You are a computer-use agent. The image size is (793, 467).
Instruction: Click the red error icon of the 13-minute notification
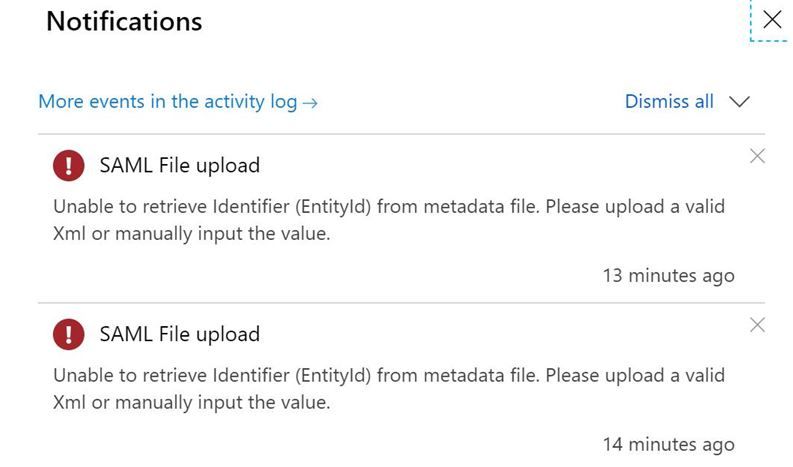(x=68, y=165)
